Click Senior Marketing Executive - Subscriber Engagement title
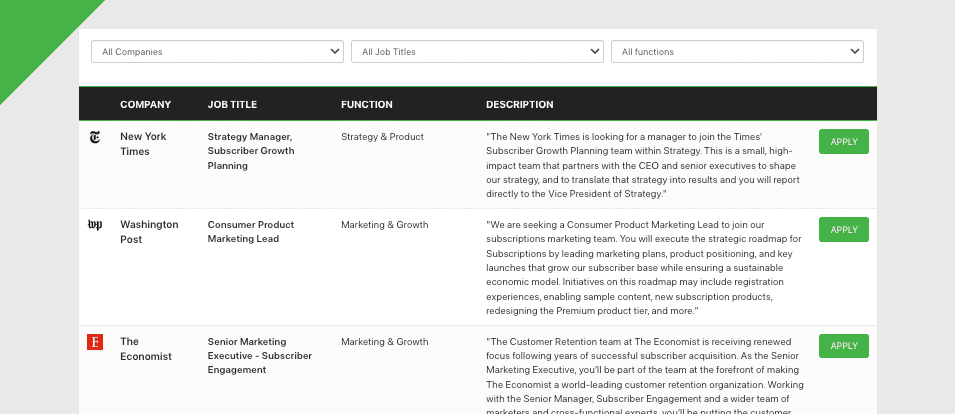The height and width of the screenshot is (414, 955). tap(259, 356)
